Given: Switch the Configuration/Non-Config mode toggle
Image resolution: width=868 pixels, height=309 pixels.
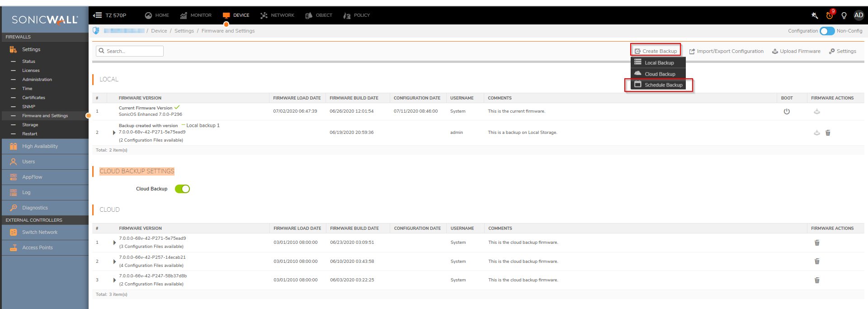Looking at the screenshot, I should [827, 31].
